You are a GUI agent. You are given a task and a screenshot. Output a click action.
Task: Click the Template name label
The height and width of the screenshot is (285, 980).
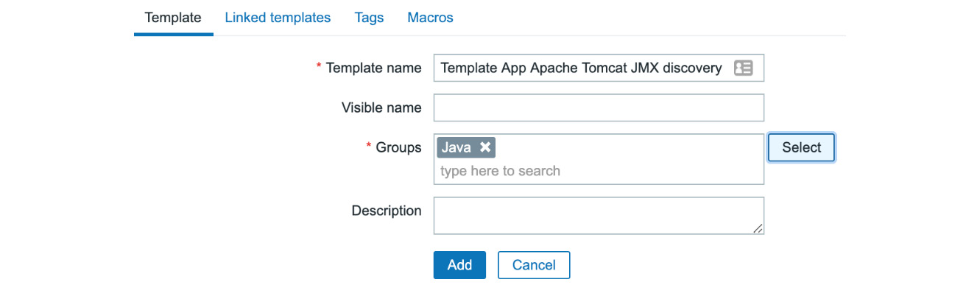(x=373, y=68)
